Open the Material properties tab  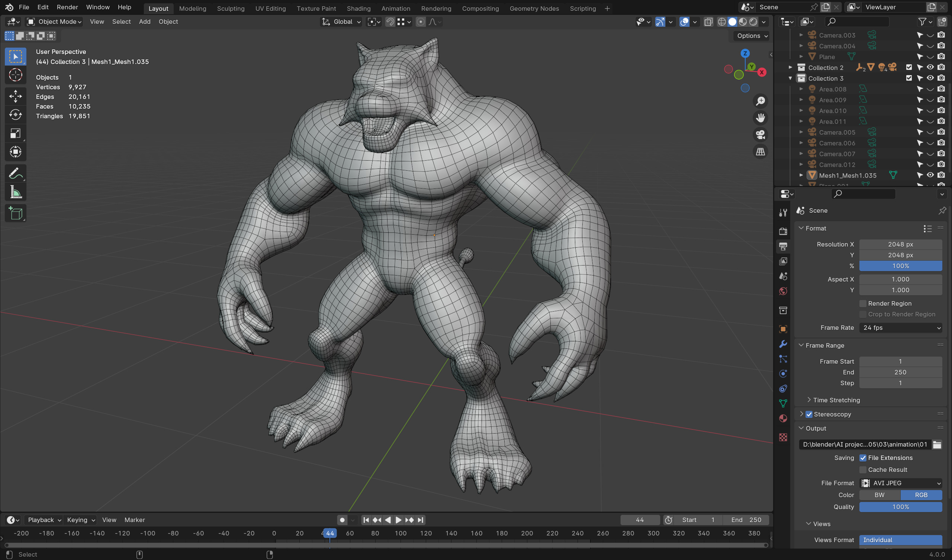(783, 418)
